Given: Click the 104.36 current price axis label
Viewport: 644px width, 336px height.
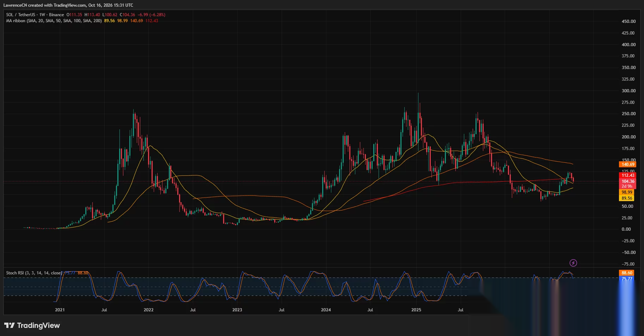Looking at the screenshot, I should coord(628,181).
